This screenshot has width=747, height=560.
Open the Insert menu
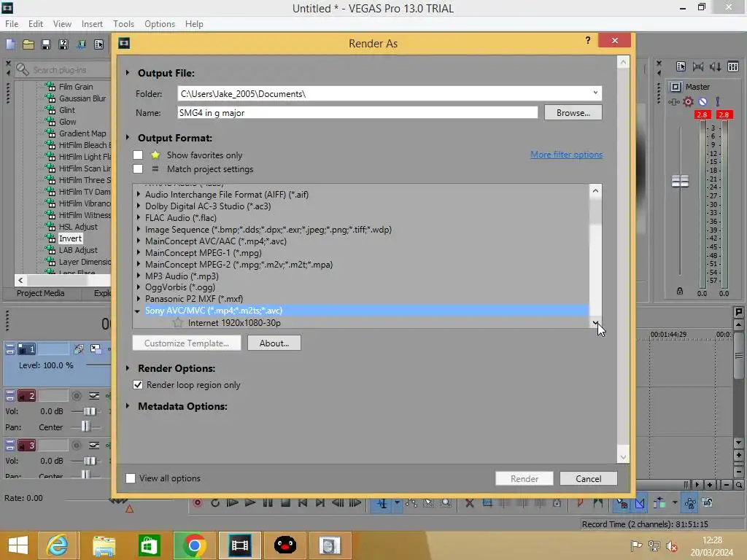[92, 24]
